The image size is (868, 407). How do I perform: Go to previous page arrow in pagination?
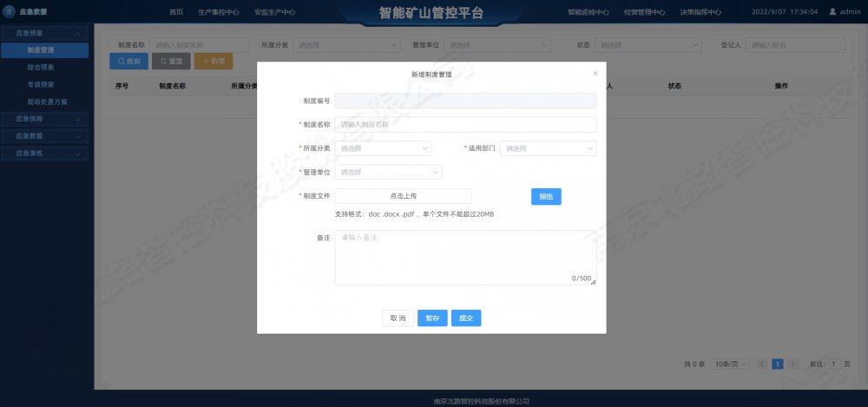[762, 364]
